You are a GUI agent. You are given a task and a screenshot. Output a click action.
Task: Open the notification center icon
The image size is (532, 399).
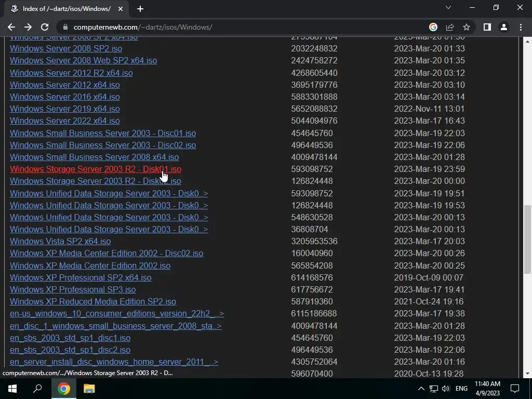coord(515,389)
